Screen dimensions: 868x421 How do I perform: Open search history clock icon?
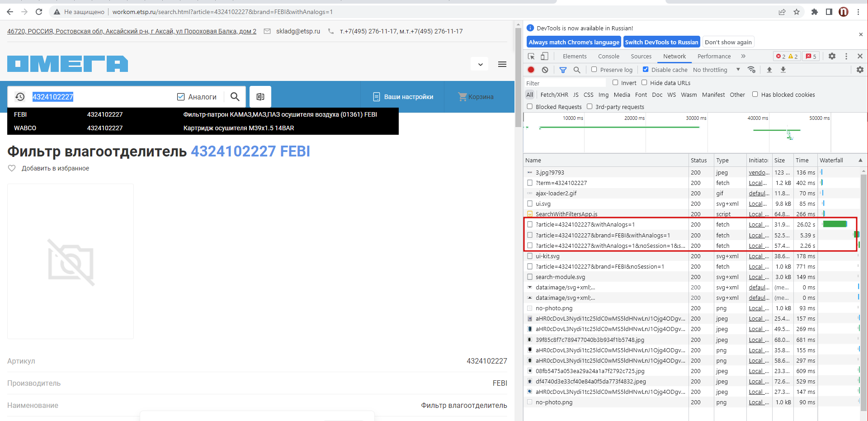click(20, 97)
